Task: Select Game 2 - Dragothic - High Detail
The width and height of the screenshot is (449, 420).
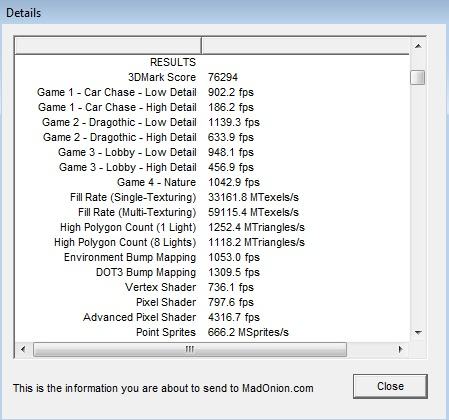Action: tap(120, 137)
